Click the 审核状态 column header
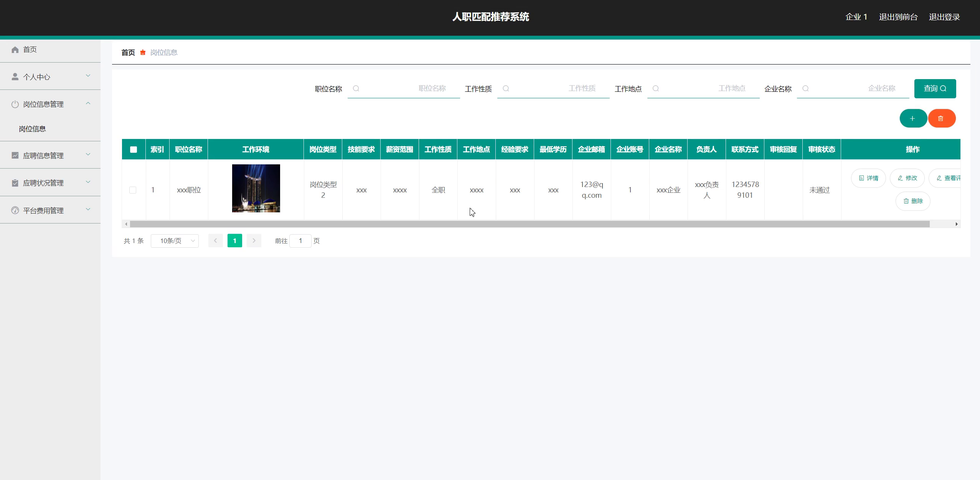This screenshot has width=980, height=480. pyautogui.click(x=822, y=149)
